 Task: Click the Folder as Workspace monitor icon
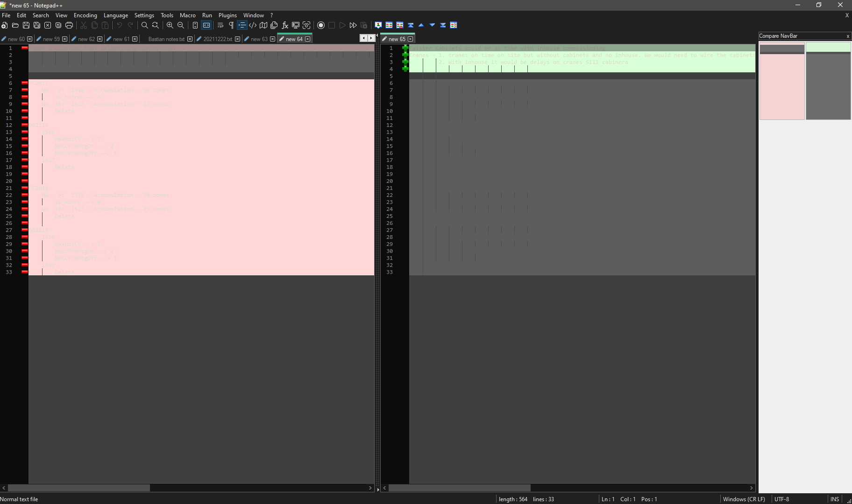tap(296, 25)
